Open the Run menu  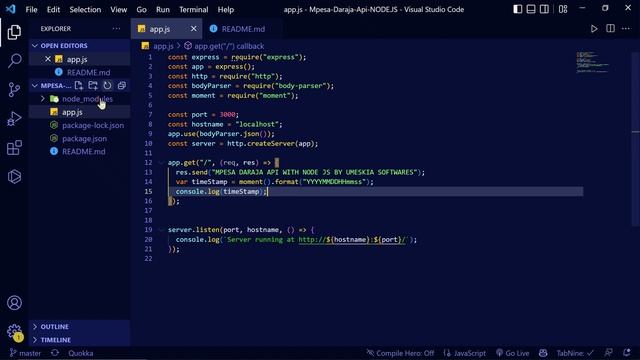[162, 9]
